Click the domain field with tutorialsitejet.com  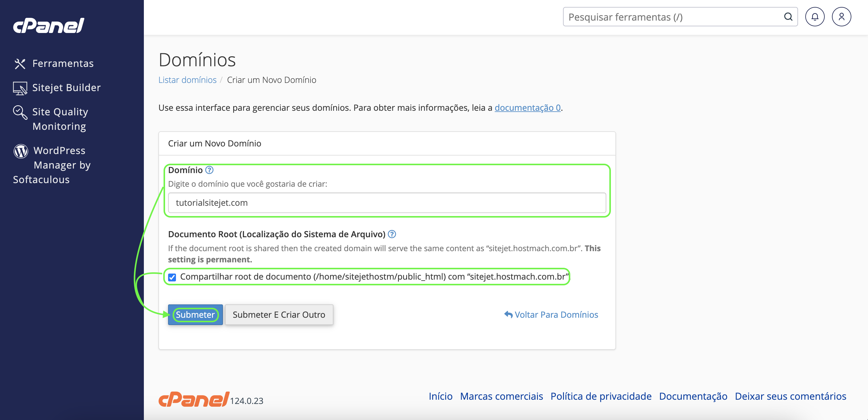click(x=387, y=203)
